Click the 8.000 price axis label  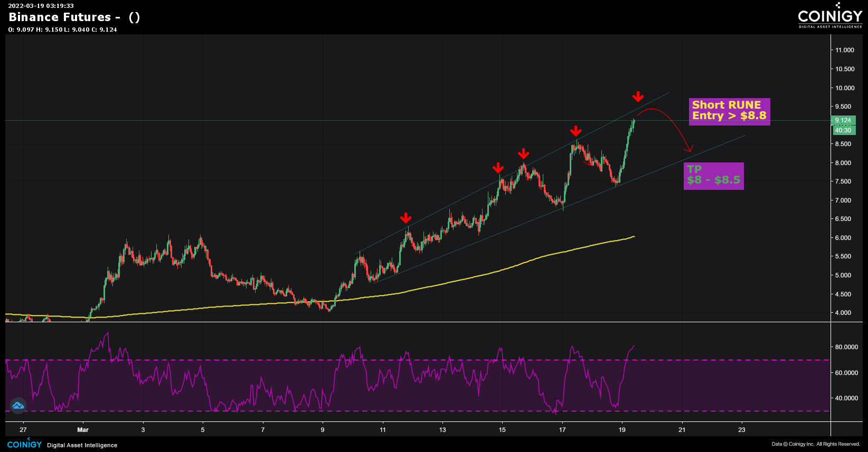pyautogui.click(x=843, y=163)
